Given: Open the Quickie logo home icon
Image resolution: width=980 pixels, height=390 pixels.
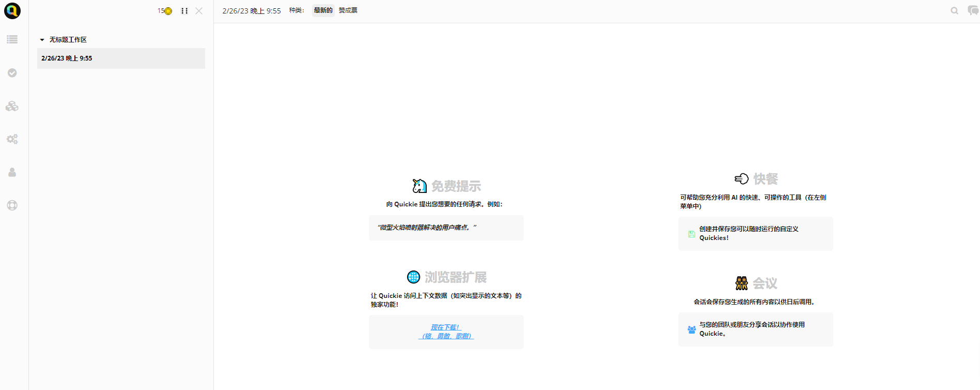Looking at the screenshot, I should coord(12,10).
